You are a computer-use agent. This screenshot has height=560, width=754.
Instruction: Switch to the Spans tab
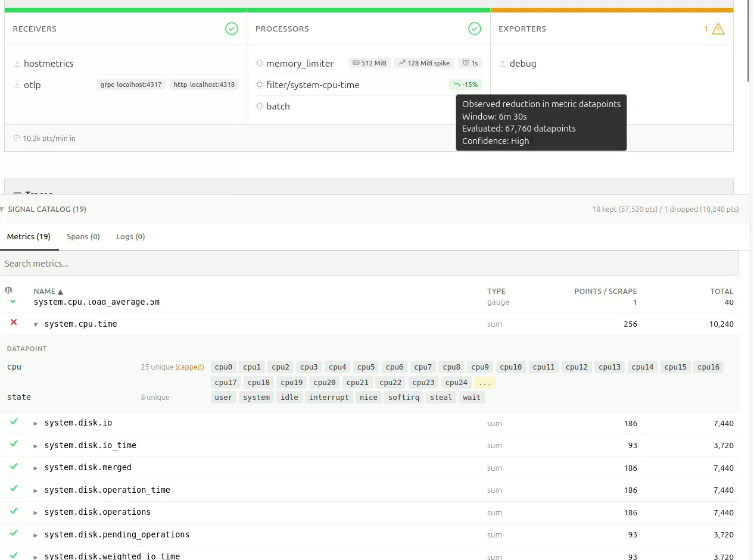tap(83, 236)
